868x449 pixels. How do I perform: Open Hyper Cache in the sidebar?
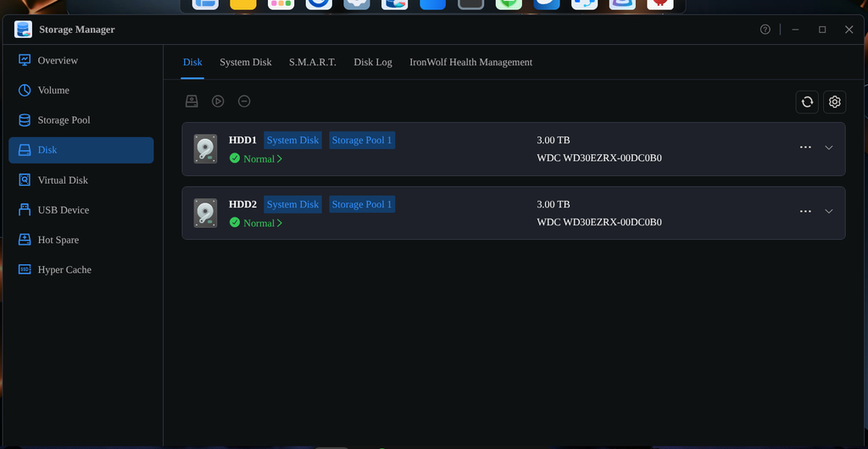(x=81, y=269)
